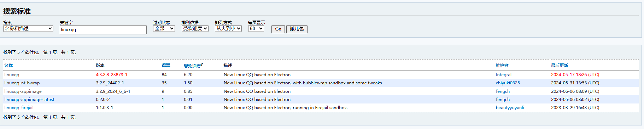Screen dimensions: 644x129
Task: Expand the 过期状态 dropdown set to 全部
Action: pyautogui.click(x=164, y=28)
